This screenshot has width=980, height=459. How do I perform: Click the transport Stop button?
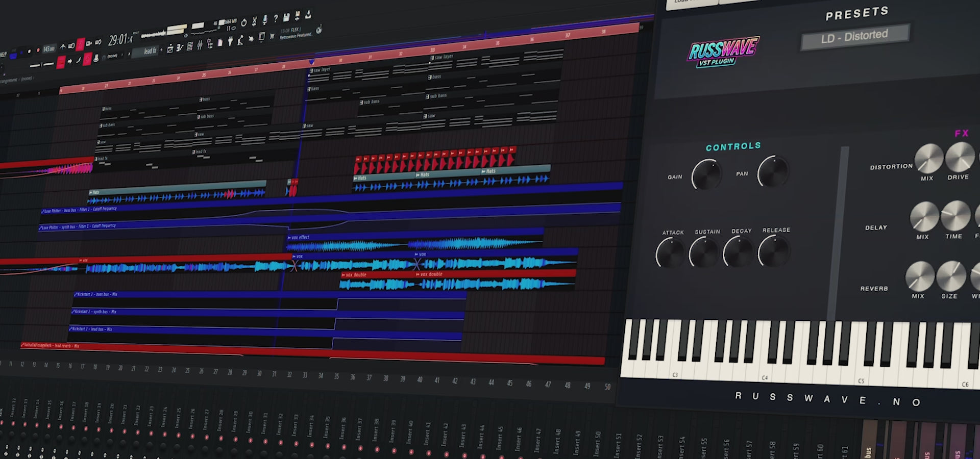[29, 51]
